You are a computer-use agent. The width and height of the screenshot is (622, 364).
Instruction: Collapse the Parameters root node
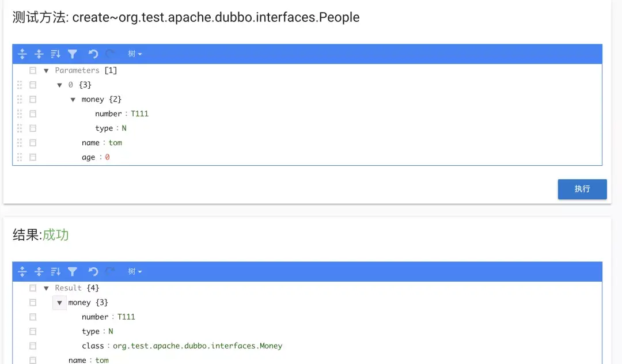tap(46, 71)
